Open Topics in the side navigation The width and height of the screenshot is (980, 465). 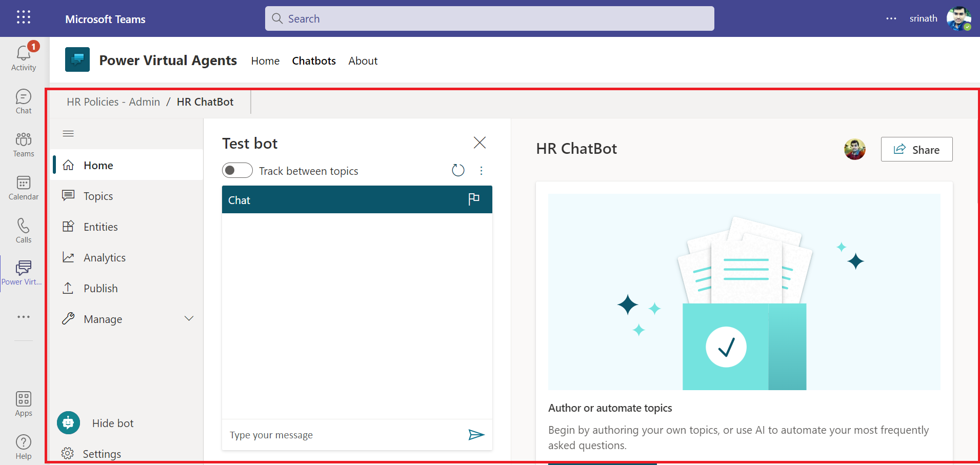(98, 196)
